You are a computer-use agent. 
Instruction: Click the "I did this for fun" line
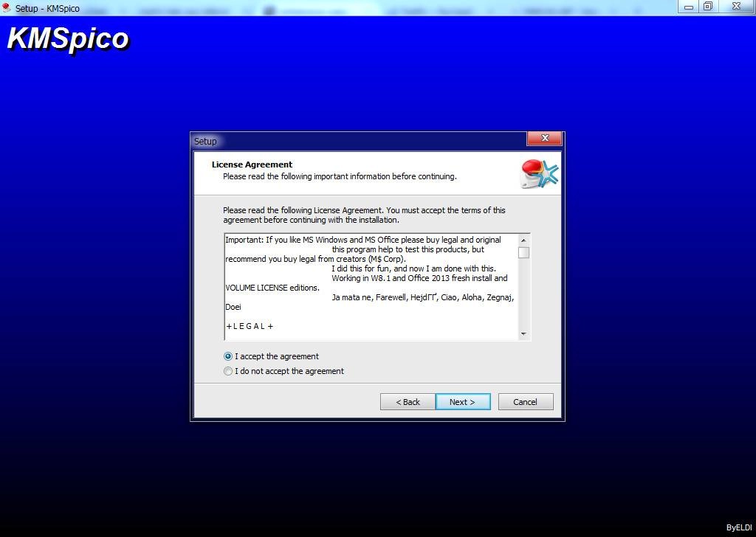tap(413, 268)
